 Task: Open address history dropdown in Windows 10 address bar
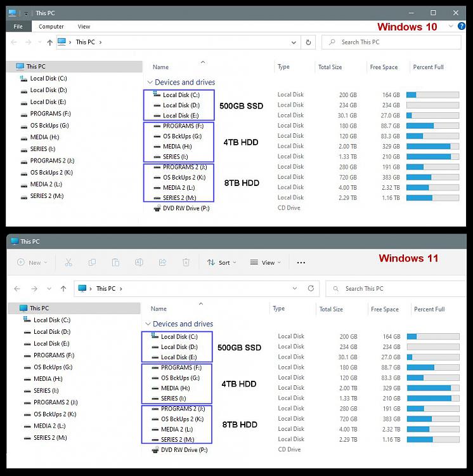click(294, 43)
